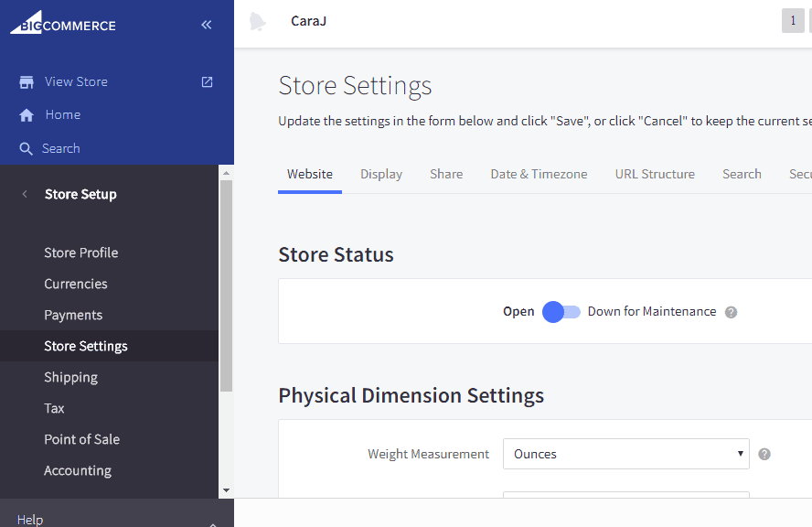Click Store Setup heading
Viewport: 812px width, 527px height.
pos(80,194)
